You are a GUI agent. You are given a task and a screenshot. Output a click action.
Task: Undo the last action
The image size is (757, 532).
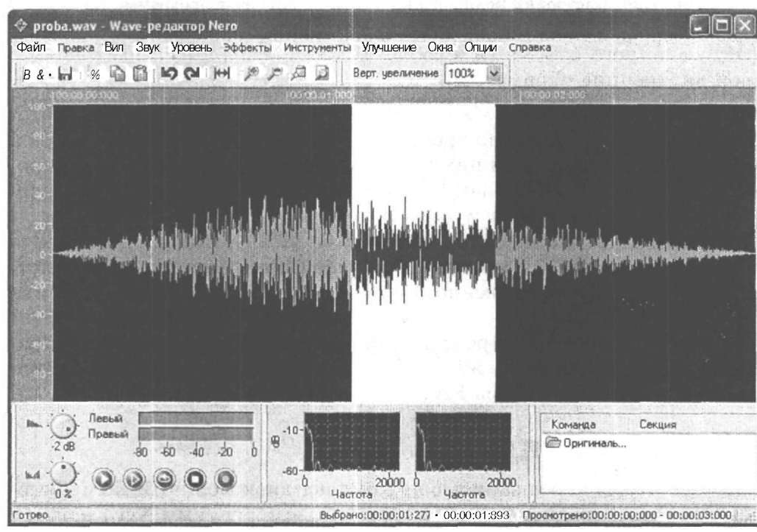pyautogui.click(x=169, y=74)
